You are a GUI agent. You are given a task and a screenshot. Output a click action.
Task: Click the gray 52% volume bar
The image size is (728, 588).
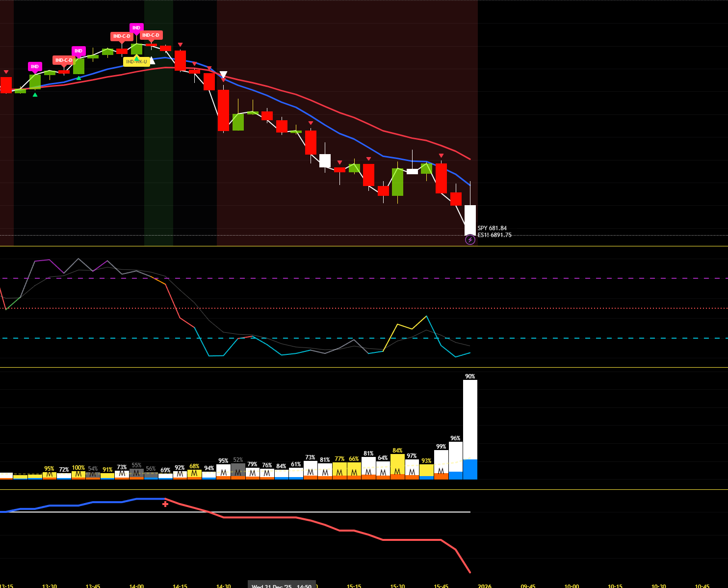point(238,471)
